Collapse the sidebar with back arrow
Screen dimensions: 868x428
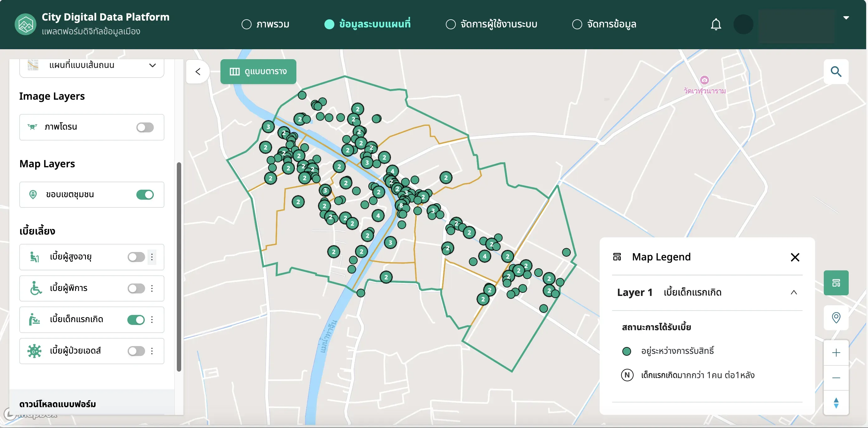coord(198,71)
